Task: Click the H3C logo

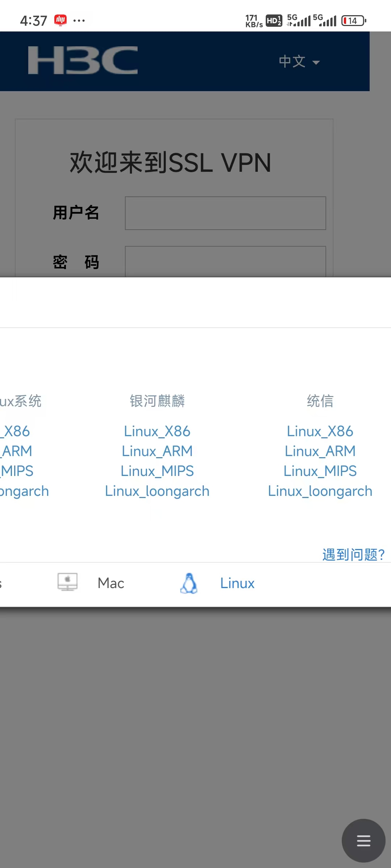Action: 83,60
